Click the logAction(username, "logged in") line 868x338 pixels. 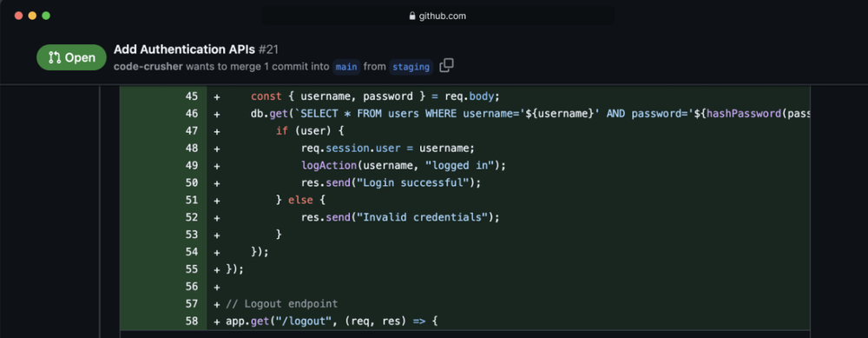(x=404, y=166)
